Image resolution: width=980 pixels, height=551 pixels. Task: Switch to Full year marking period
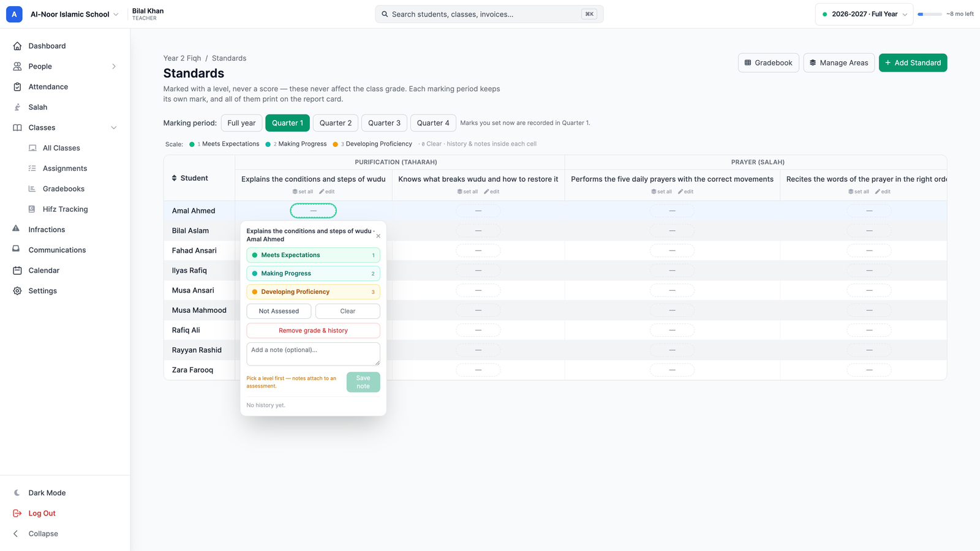241,123
